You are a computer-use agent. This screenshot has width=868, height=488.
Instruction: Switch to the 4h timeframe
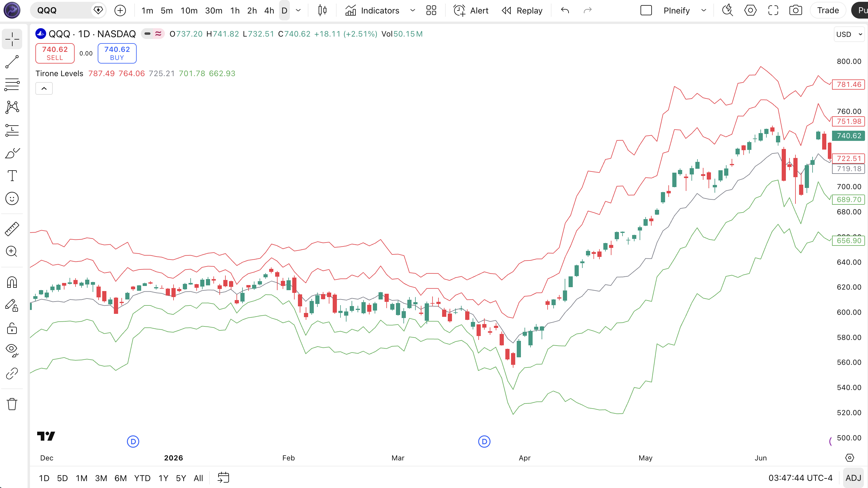tap(269, 10)
